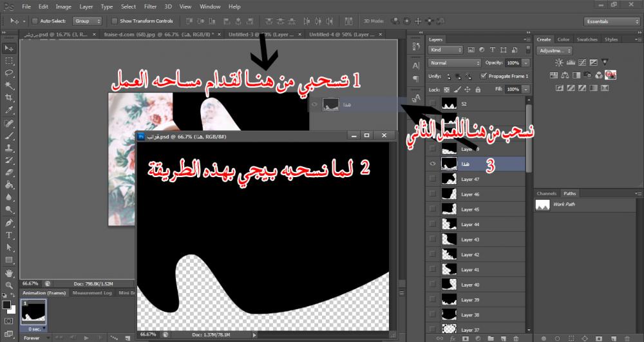
Task: Switch to the Channels tab
Action: [547, 193]
